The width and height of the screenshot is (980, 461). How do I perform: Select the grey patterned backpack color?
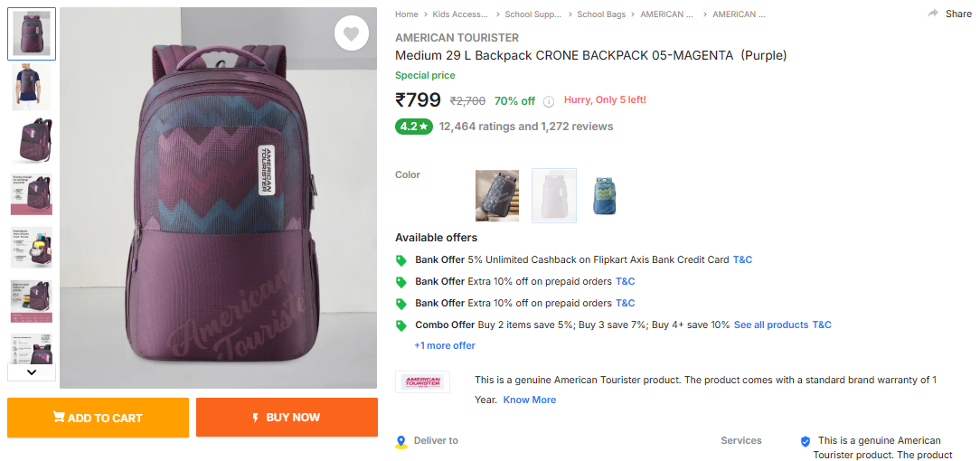pyautogui.click(x=497, y=195)
